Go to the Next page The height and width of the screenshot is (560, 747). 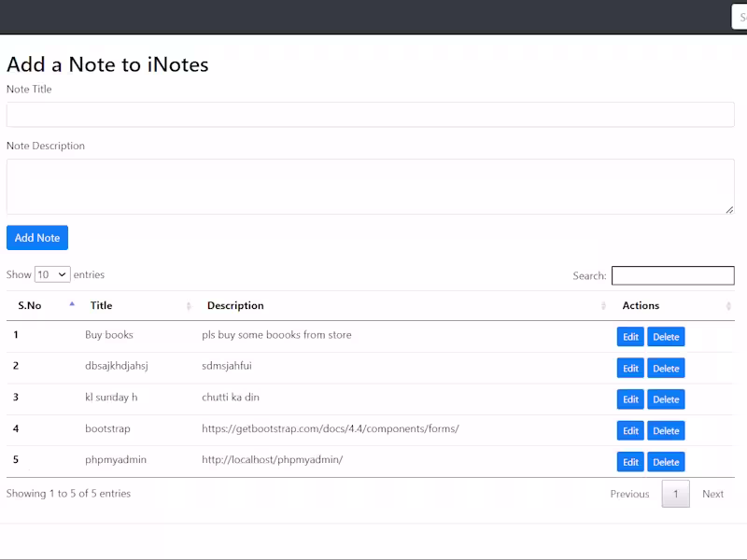coord(712,494)
